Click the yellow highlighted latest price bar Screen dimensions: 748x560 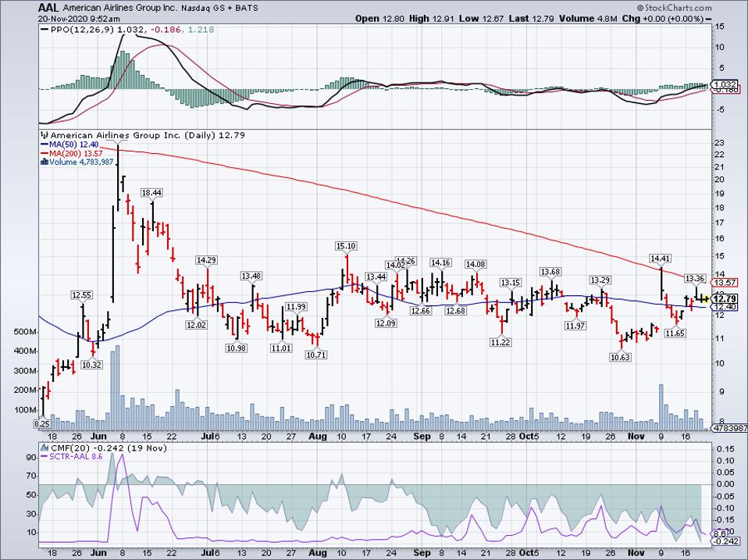pos(704,298)
